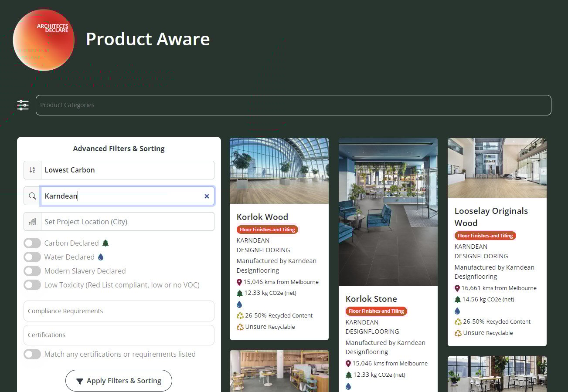Enable Low Toxicity filter switch
This screenshot has width=568, height=392.
coord(32,285)
